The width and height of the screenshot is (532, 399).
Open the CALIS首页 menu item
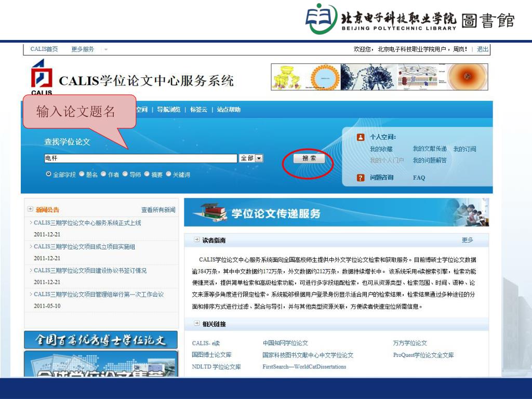(x=44, y=49)
